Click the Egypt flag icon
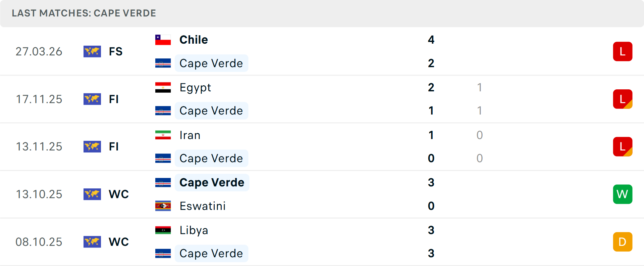The height and width of the screenshot is (266, 644). click(163, 88)
